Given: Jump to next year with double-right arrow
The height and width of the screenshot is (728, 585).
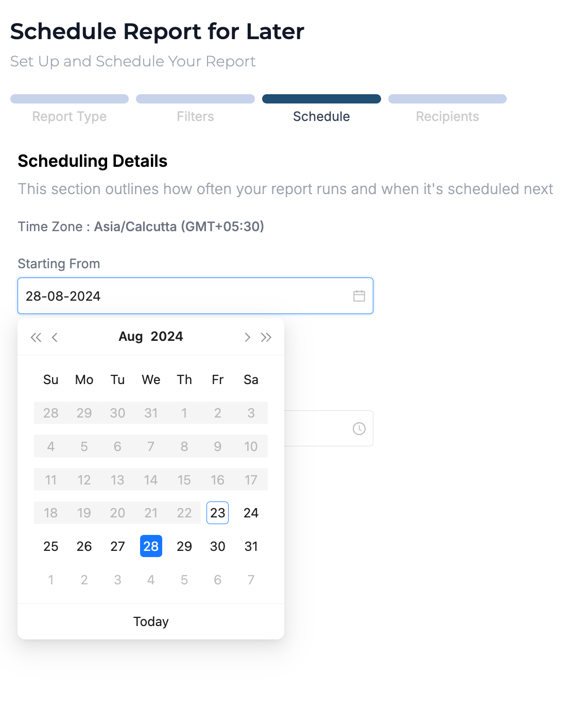Looking at the screenshot, I should (x=266, y=337).
